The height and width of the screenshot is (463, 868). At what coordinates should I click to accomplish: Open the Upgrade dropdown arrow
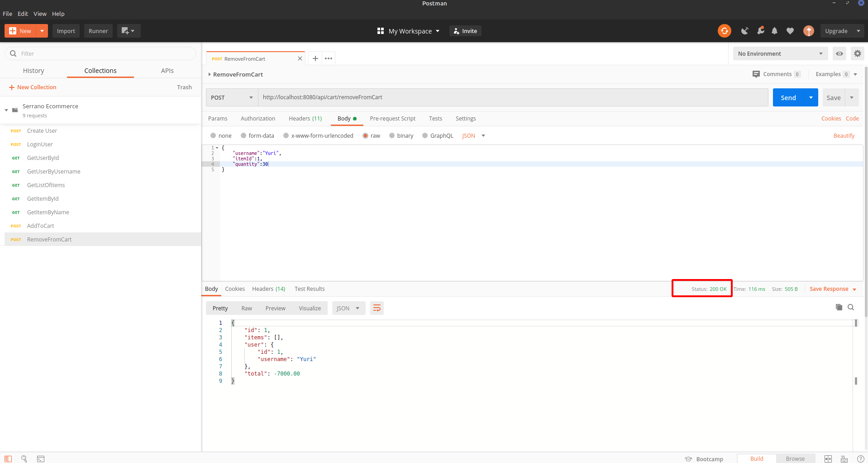click(x=858, y=31)
